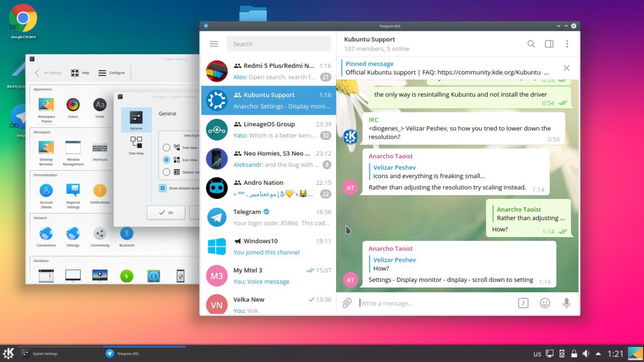Click the Write a message field
Image resolution: width=644 pixels, height=362 pixels.
coord(435,303)
